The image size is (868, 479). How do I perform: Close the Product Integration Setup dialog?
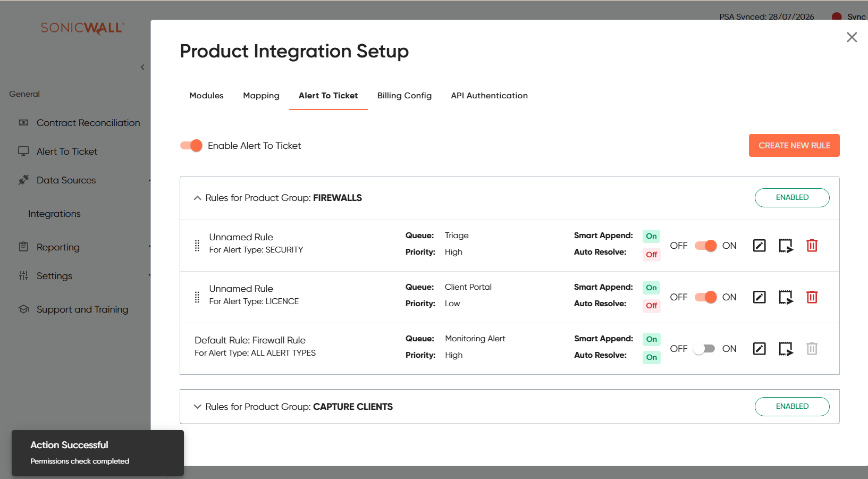852,37
